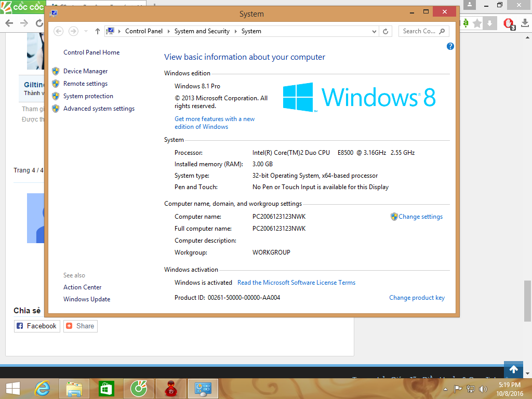532x399 pixels.
Task: Reload the page in Cốc Cốc browser
Action: 39,23
